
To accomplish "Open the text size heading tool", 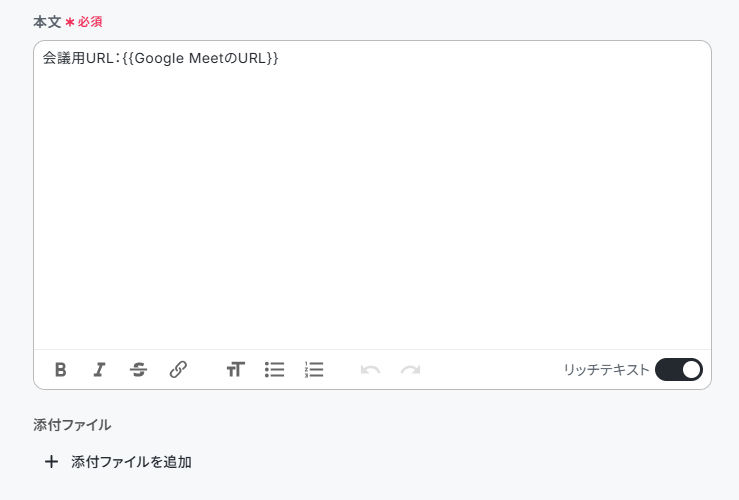I will (236, 369).
